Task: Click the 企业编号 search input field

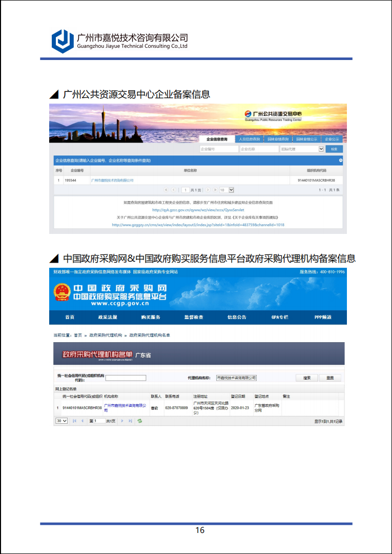Action: click(x=219, y=149)
